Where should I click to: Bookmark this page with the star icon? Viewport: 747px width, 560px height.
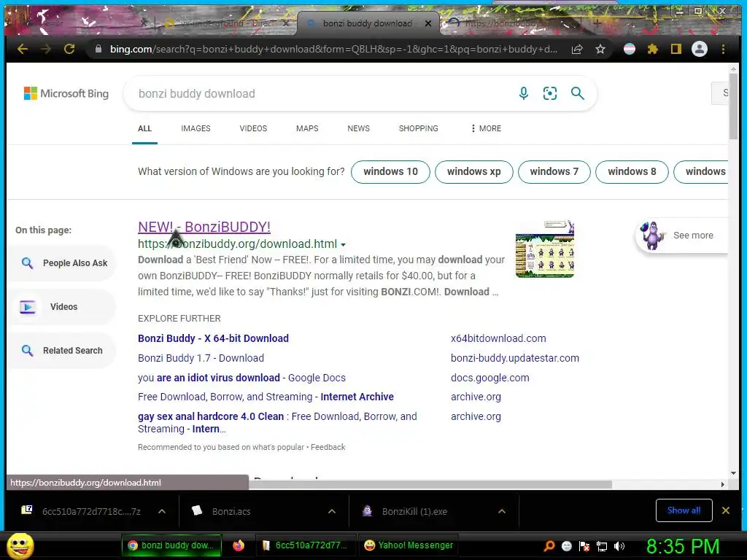pyautogui.click(x=600, y=49)
